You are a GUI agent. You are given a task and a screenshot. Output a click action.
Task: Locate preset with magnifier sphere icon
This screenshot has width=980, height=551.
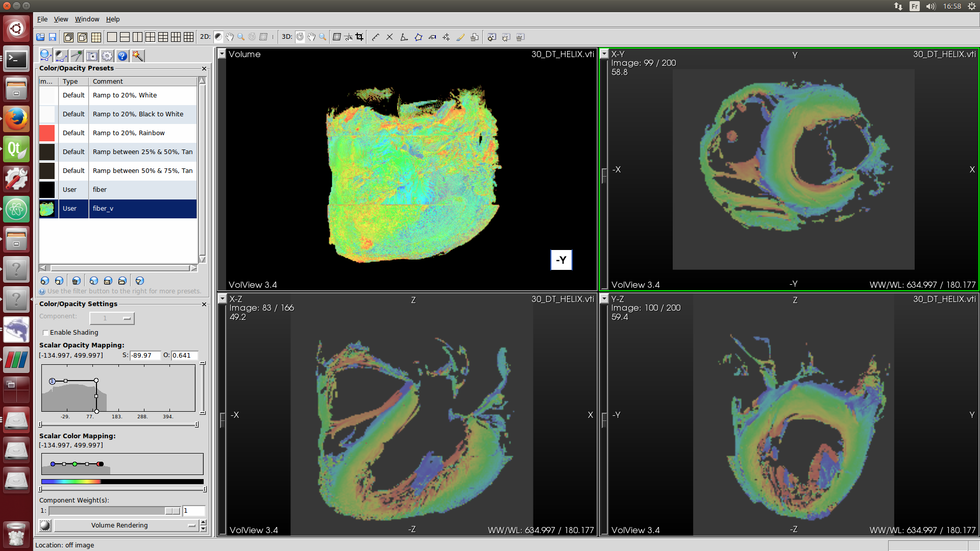tap(93, 281)
